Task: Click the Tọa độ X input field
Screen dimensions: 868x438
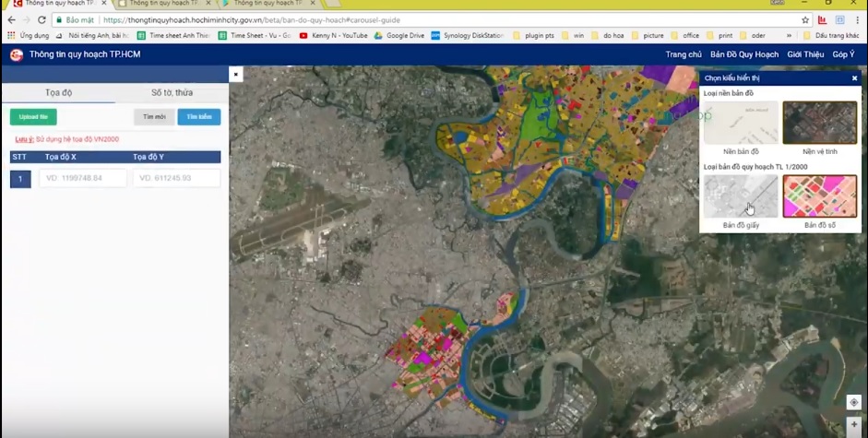Action: pyautogui.click(x=82, y=178)
